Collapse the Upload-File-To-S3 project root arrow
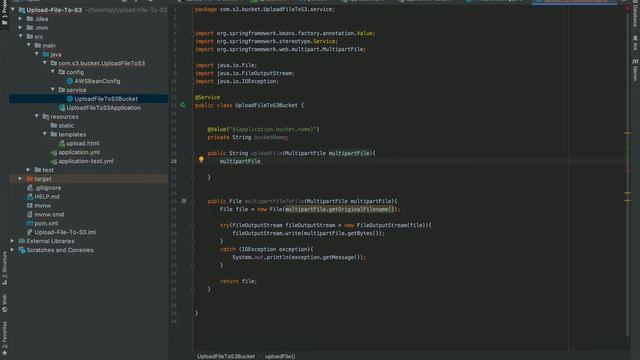The height and width of the screenshot is (360, 640). (x=13, y=9)
